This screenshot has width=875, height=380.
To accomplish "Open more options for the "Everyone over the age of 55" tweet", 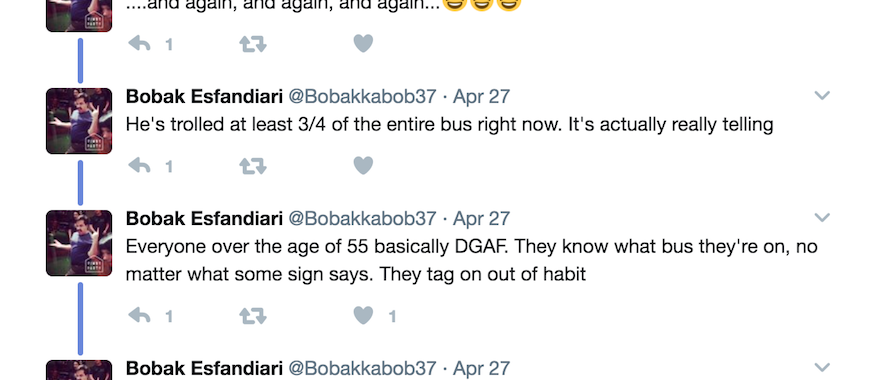I will pyautogui.click(x=822, y=217).
